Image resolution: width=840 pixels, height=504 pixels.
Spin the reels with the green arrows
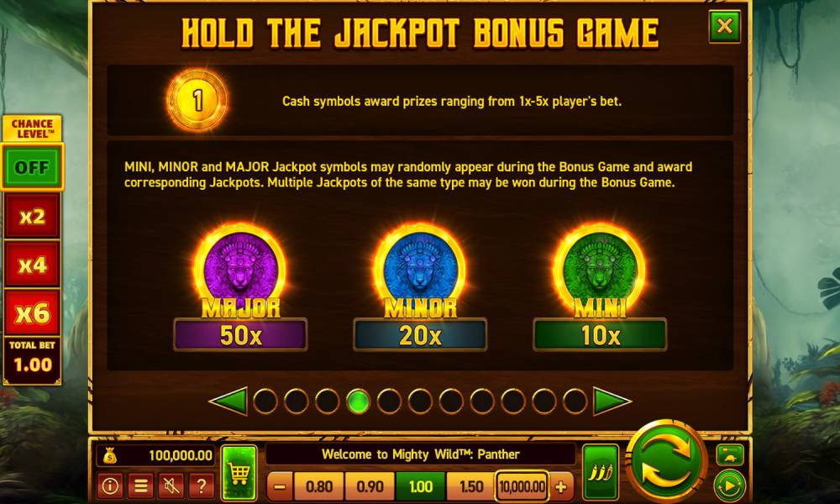(x=666, y=460)
